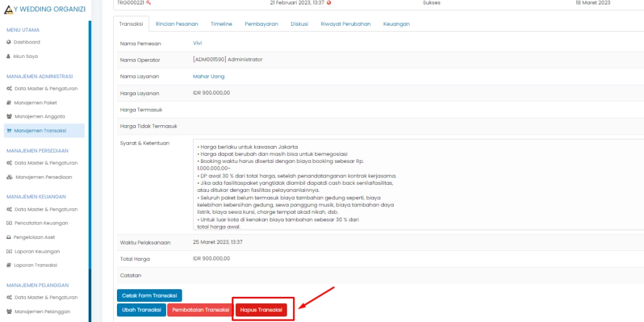Click the Manajemen Persediaan boxes icon

pyautogui.click(x=9, y=177)
